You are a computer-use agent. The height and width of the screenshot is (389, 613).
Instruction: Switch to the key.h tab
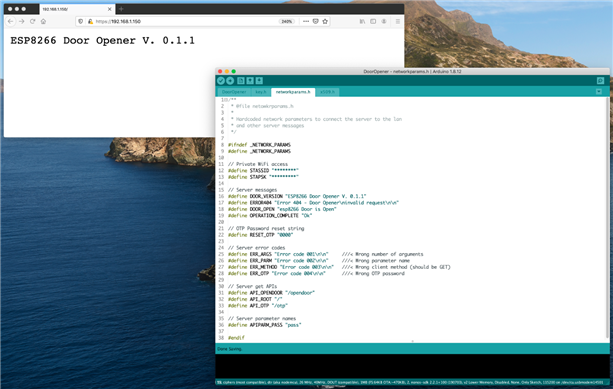pyautogui.click(x=260, y=92)
